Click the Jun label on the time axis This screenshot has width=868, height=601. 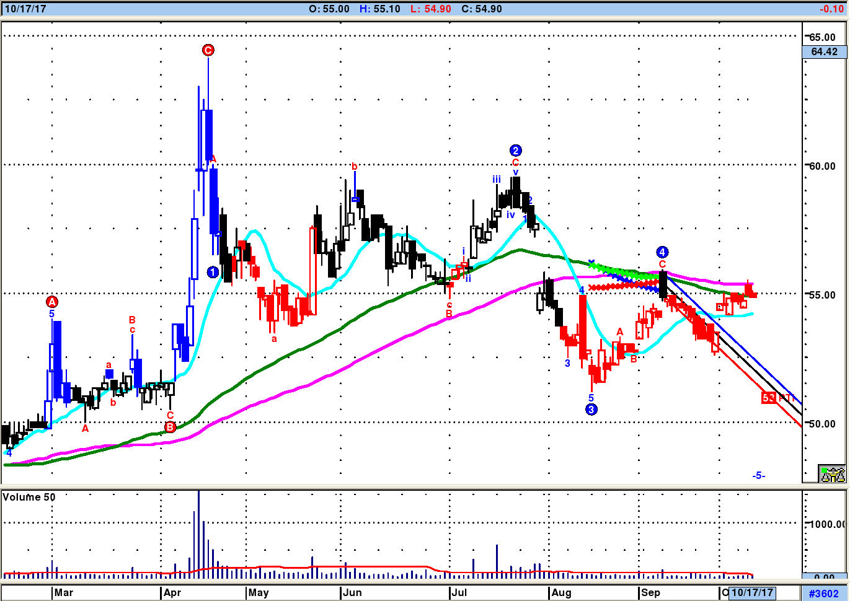(x=352, y=592)
